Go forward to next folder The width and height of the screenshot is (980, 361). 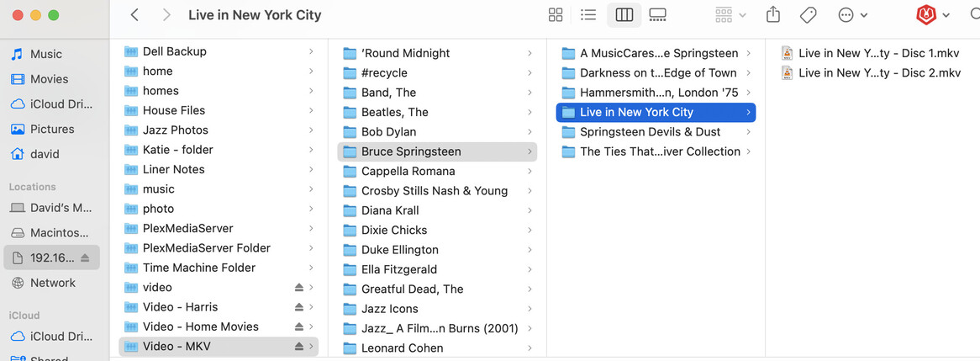tap(166, 15)
